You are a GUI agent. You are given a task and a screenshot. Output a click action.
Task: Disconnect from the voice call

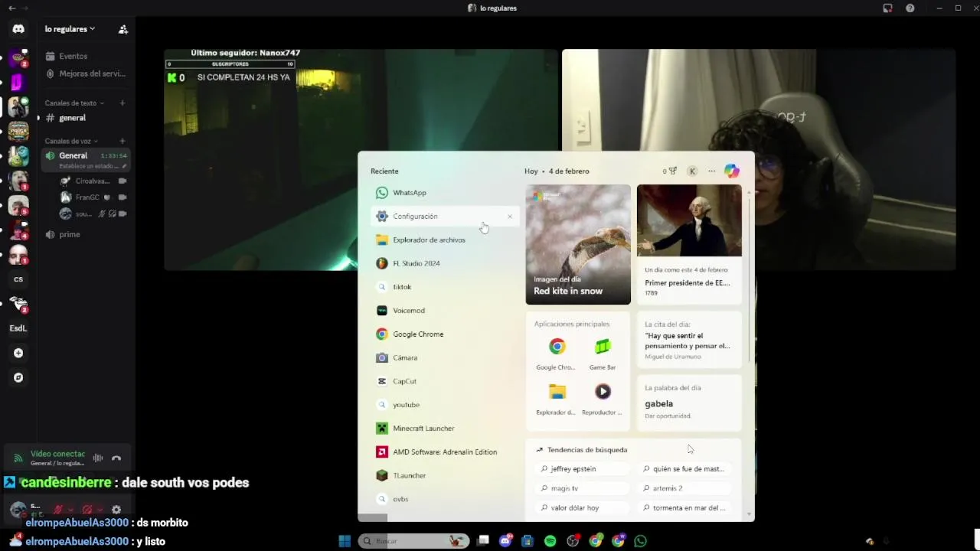click(x=116, y=458)
